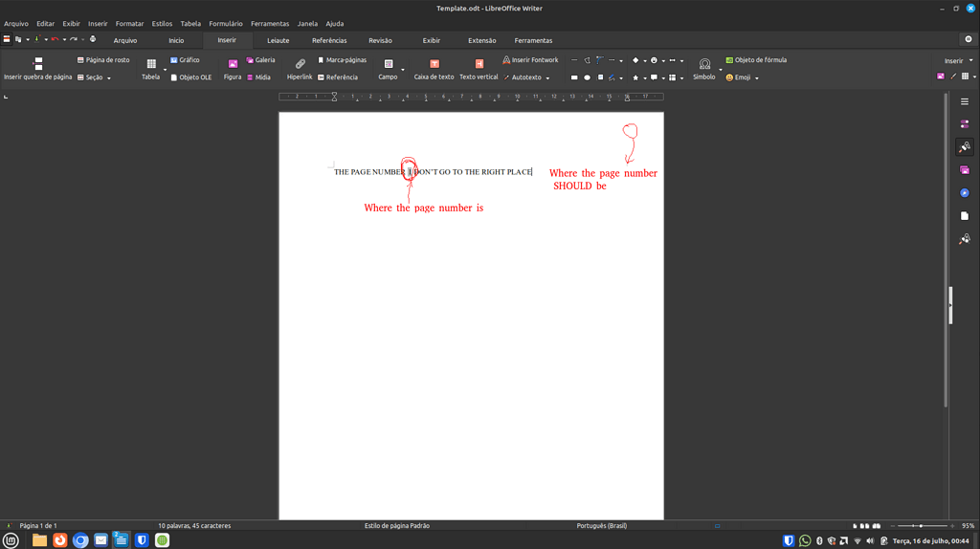Click the Tabela grid icon
This screenshot has width=980, height=549.
(x=150, y=64)
